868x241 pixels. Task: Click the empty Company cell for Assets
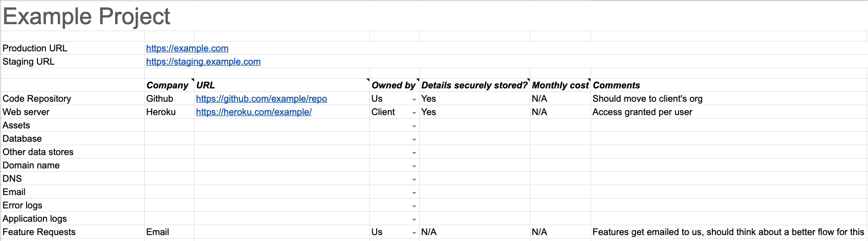[x=169, y=125]
